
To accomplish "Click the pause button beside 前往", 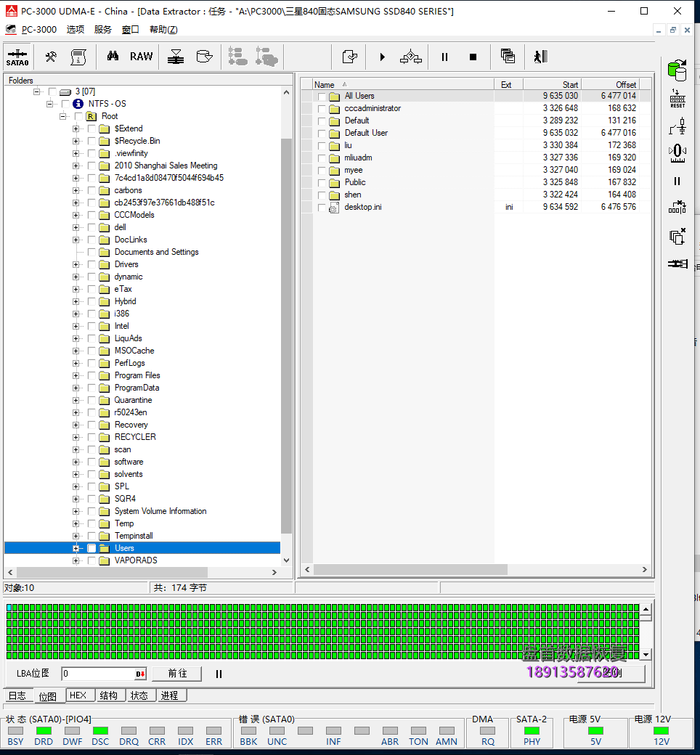I will click(x=219, y=674).
